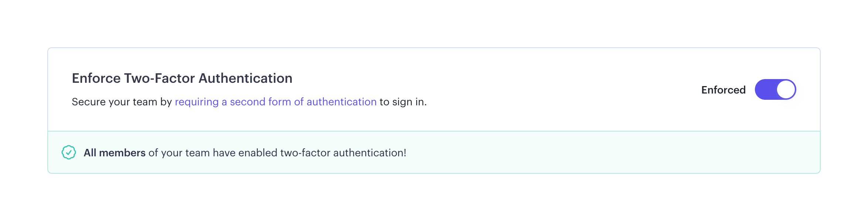Click the bold 'All members' text

pos(114,153)
